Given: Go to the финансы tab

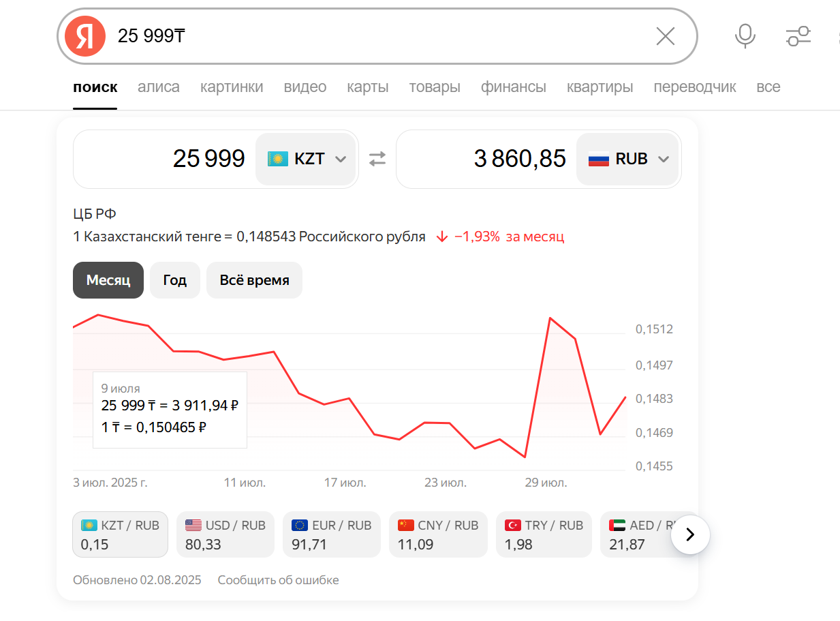Looking at the screenshot, I should pyautogui.click(x=513, y=87).
